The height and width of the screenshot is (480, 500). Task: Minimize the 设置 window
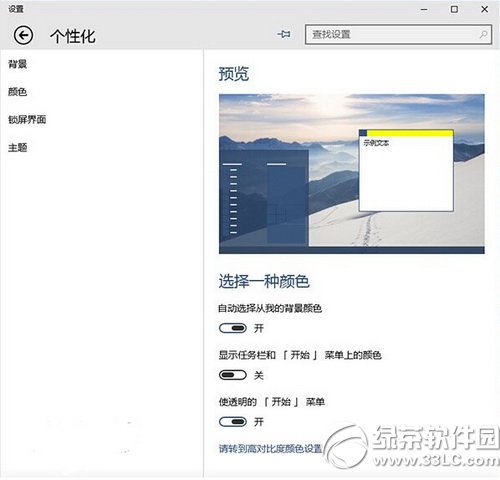[424, 9]
